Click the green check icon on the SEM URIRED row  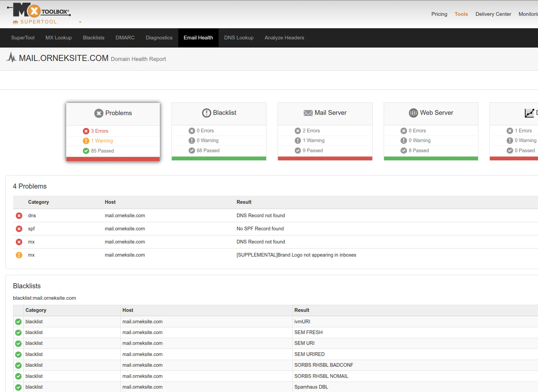[x=19, y=355]
